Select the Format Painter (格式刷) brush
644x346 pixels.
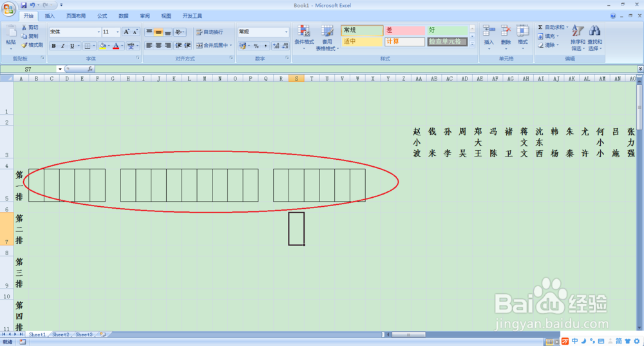24,45
